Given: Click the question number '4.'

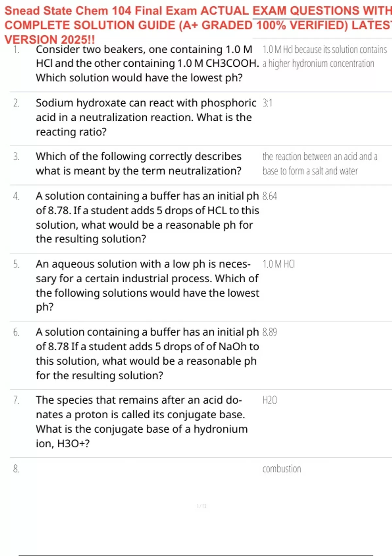Looking at the screenshot, I should point(16,196).
